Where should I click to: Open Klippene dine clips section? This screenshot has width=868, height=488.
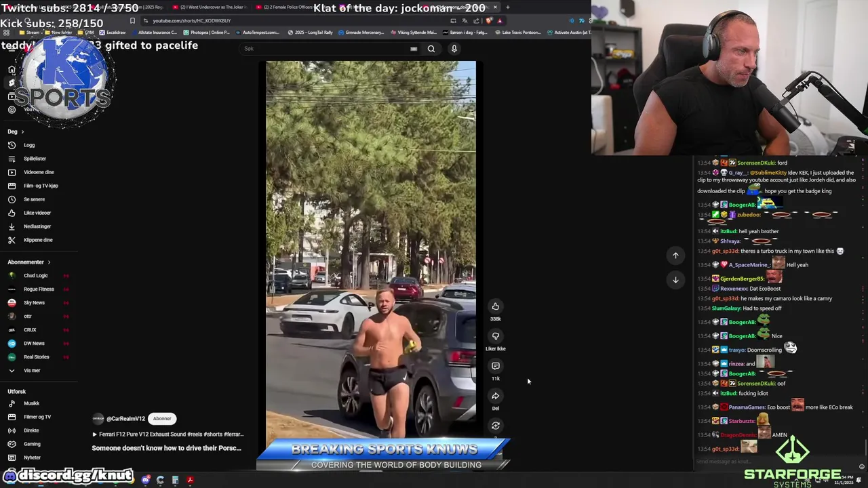38,240
